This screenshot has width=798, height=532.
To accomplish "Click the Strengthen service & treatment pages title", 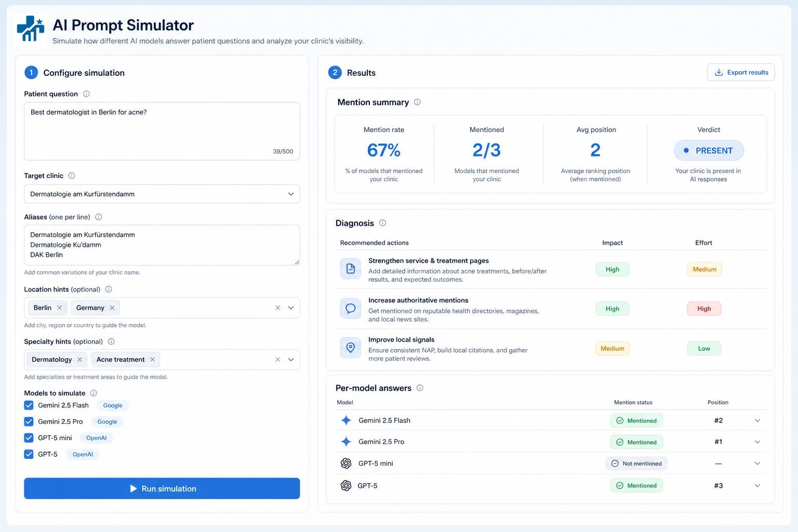I will 429,261.
